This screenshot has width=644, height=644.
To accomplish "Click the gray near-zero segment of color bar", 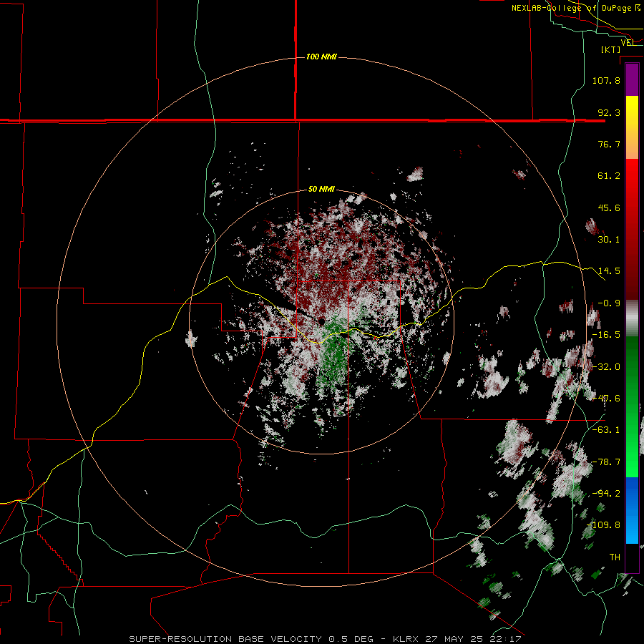I will click(632, 318).
